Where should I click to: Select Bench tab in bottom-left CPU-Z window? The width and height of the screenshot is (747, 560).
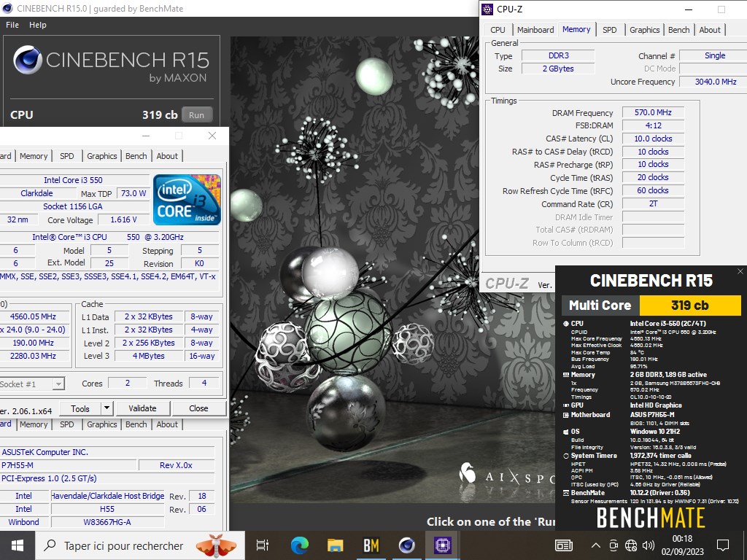(136, 424)
